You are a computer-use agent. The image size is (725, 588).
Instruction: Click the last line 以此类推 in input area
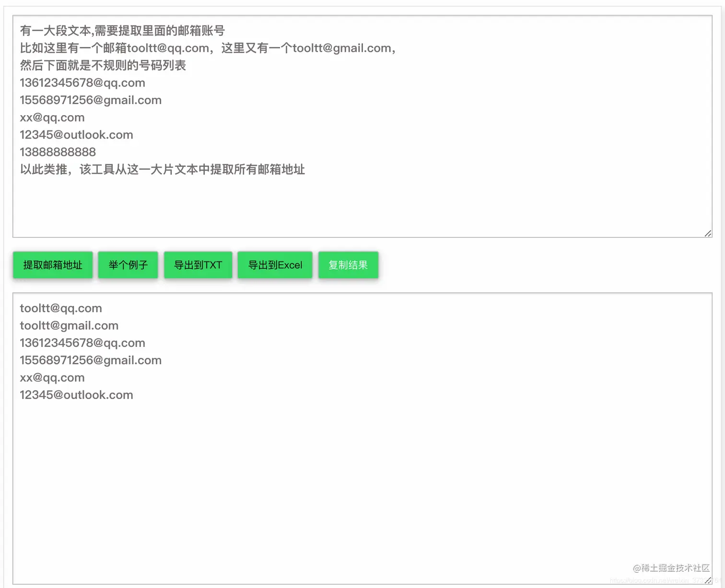click(x=163, y=169)
